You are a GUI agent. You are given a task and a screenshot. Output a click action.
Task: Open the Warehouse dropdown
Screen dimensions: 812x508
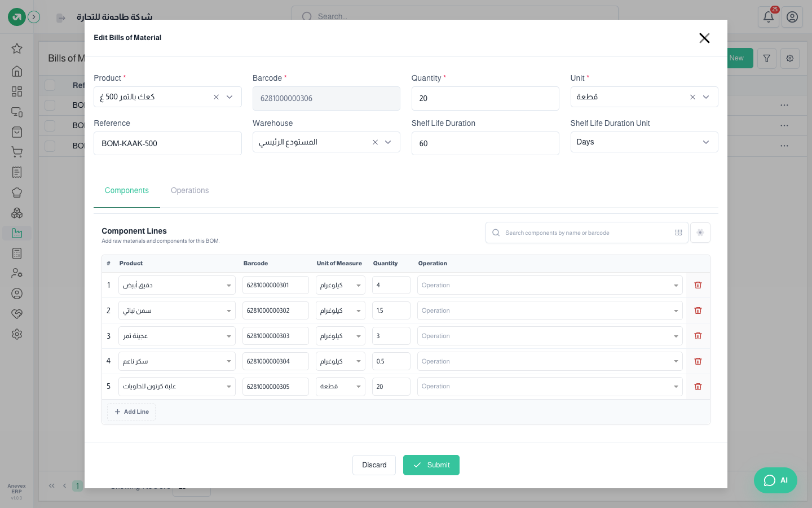388,142
